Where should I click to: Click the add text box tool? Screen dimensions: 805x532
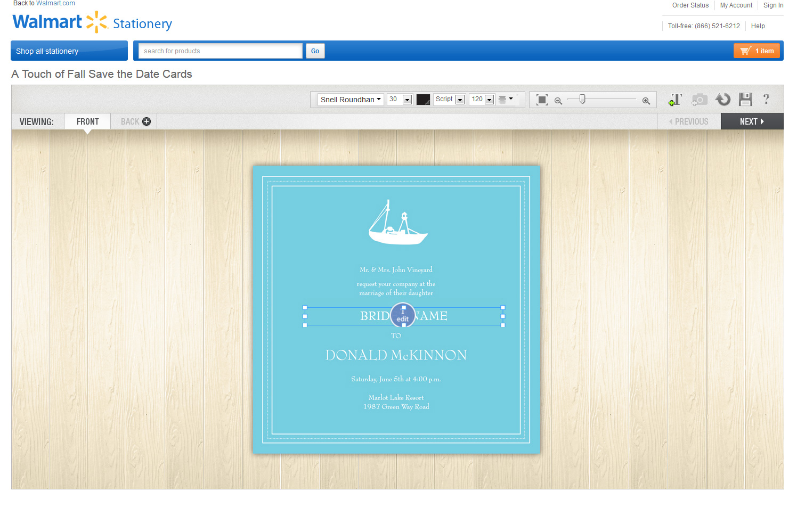[675, 100]
